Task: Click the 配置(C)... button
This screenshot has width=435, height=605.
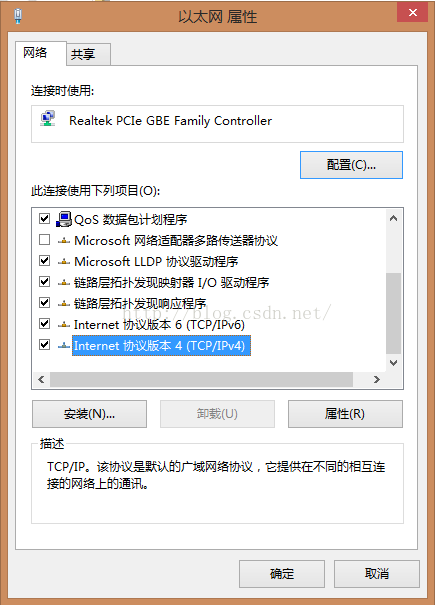Action: tap(351, 165)
